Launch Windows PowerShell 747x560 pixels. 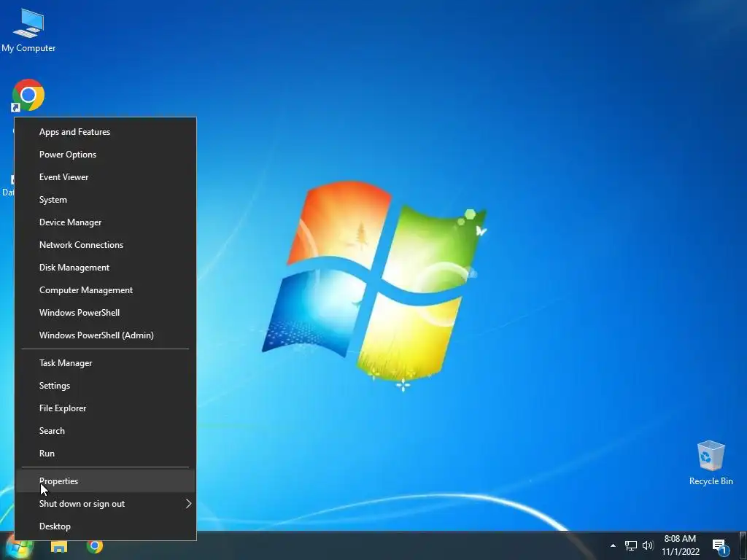tap(105, 313)
